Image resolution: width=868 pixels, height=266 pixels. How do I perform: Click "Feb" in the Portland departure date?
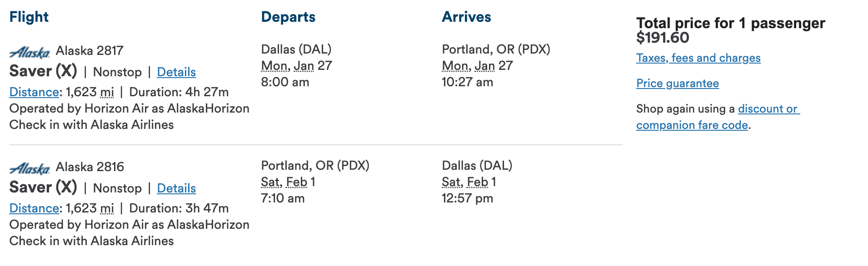click(x=296, y=182)
